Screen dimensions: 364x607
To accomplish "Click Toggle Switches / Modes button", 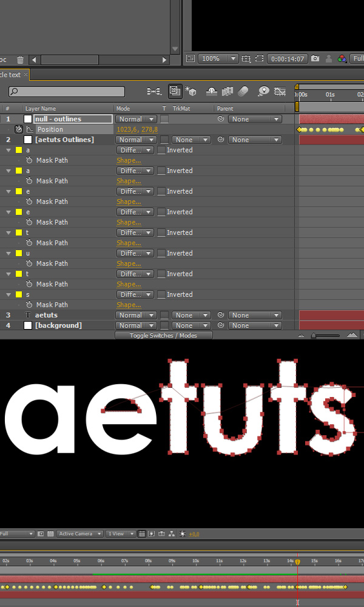I will (x=164, y=336).
